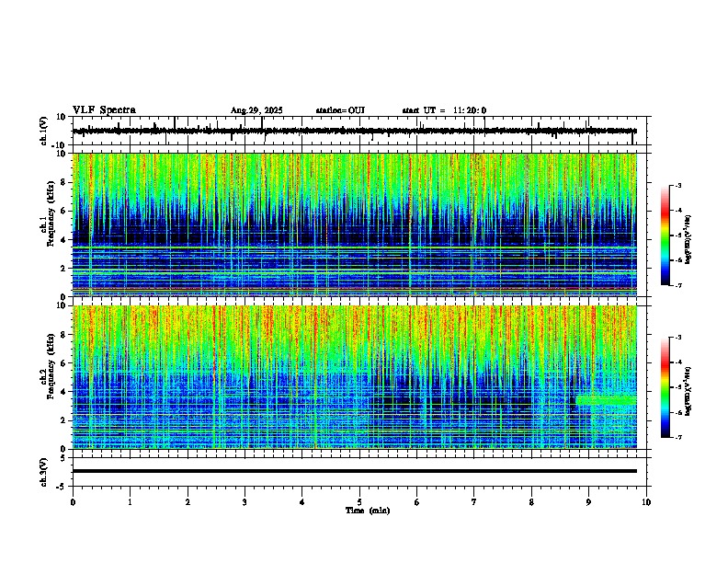
Task: Click the ch.1 spectrogram color scale bar
Action: [x=665, y=236]
